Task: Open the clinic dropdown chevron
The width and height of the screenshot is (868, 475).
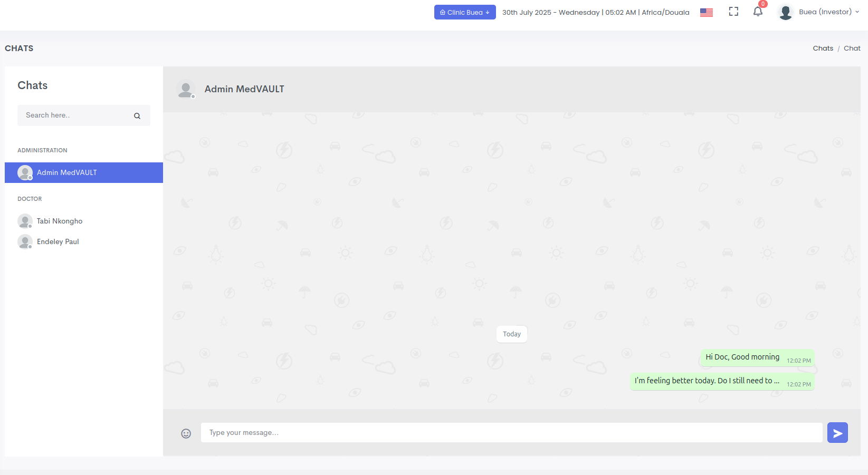Action: [x=487, y=12]
